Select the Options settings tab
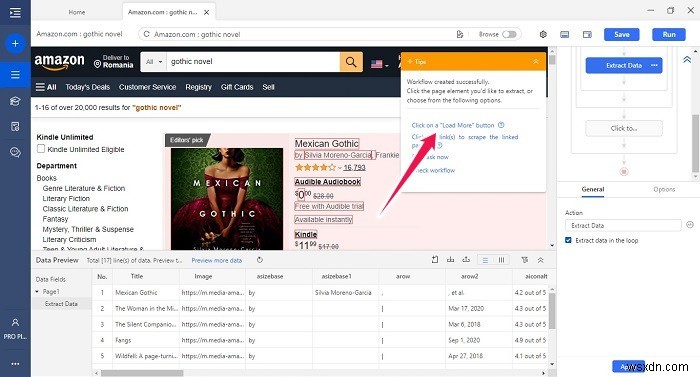 tap(664, 189)
